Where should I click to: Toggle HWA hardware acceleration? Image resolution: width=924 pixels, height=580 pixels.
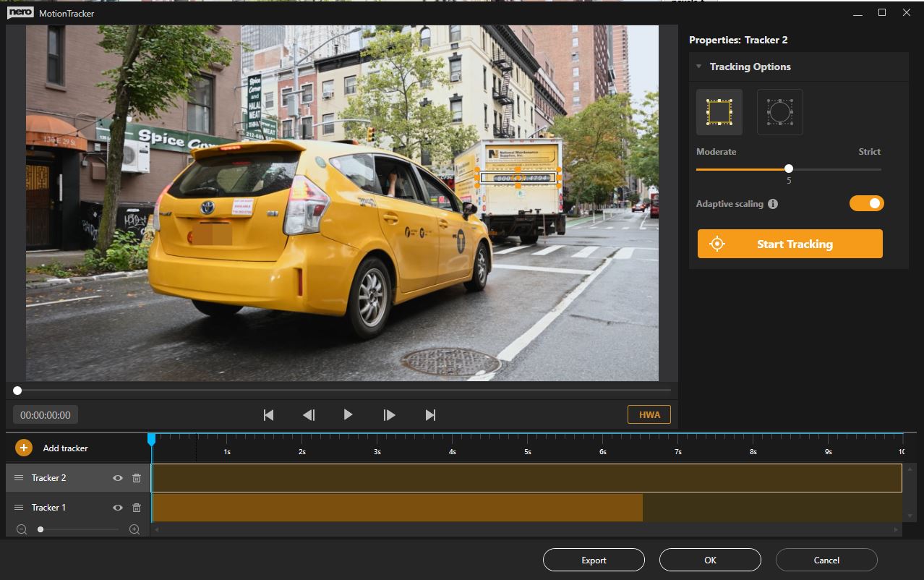coord(649,414)
